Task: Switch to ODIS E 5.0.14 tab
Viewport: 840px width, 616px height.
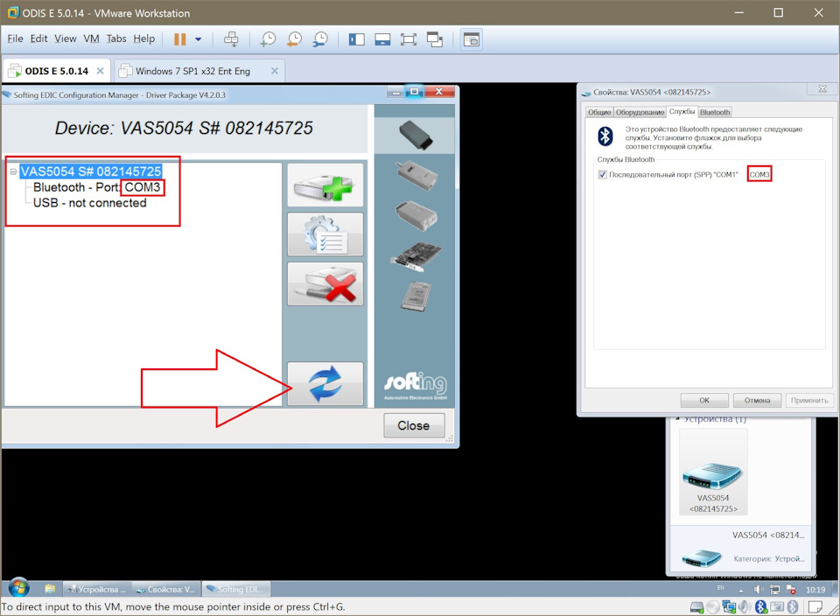Action: [57, 71]
